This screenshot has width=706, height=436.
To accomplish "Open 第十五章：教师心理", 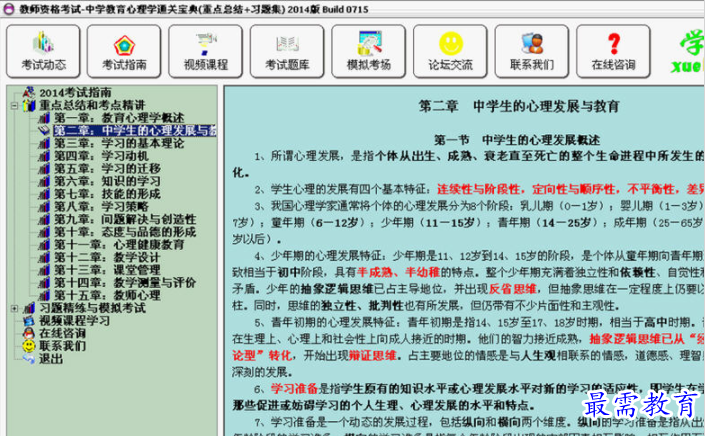I will [108, 295].
